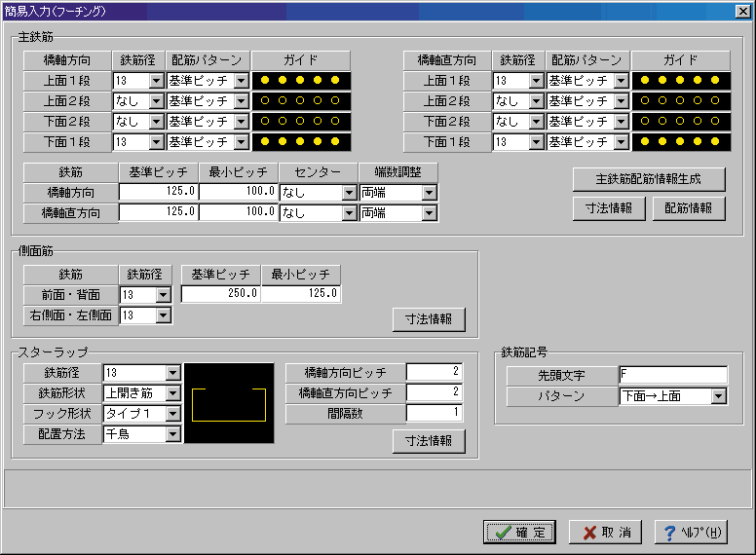Click 側面筋 最小ピッチ input field
Viewport: 756px width, 555px height.
pos(300,294)
